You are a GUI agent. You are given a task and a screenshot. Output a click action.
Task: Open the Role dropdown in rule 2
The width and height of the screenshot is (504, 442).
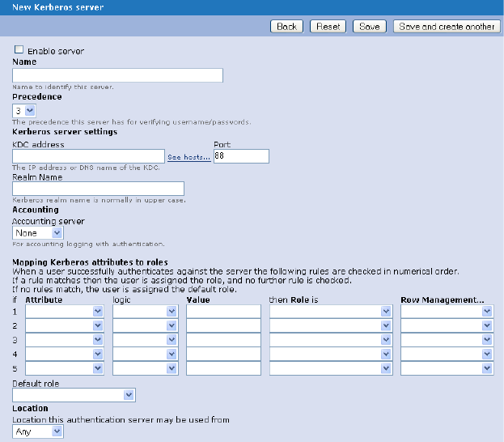(x=331, y=326)
